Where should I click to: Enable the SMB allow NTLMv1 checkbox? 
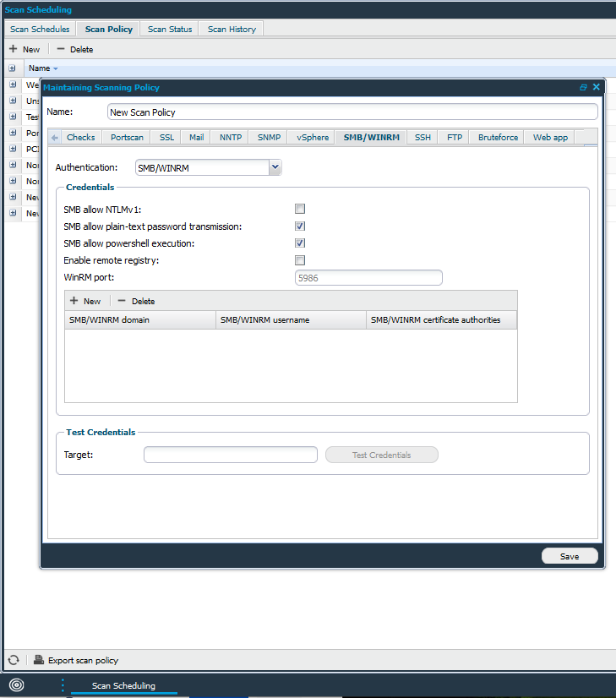[300, 209]
